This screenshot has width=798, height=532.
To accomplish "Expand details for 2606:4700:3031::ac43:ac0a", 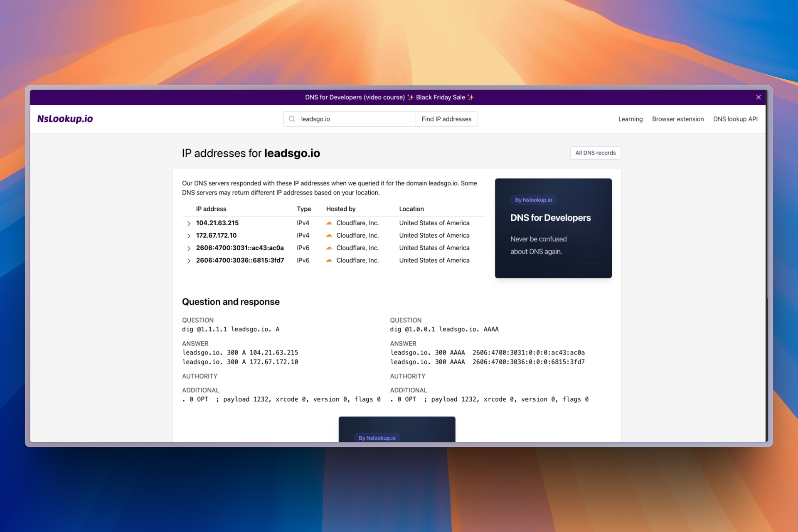I will coord(189,248).
